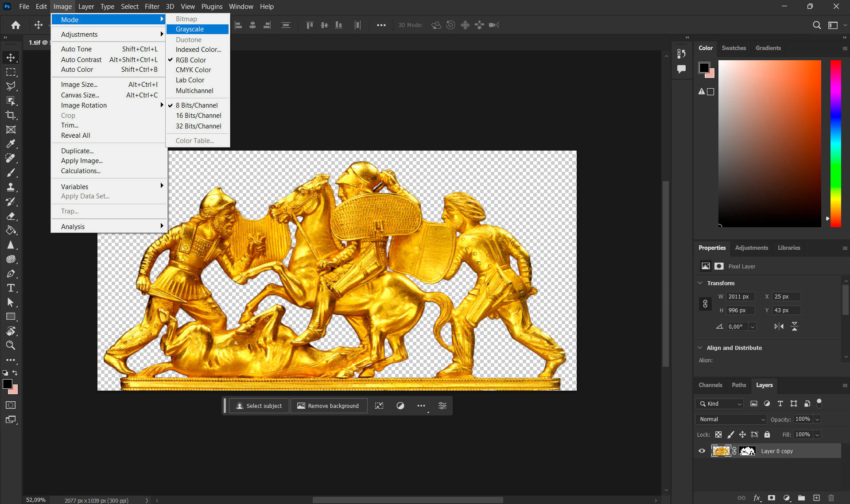Select the Spot Healing Brush tool
The width and height of the screenshot is (850, 504).
point(11,158)
